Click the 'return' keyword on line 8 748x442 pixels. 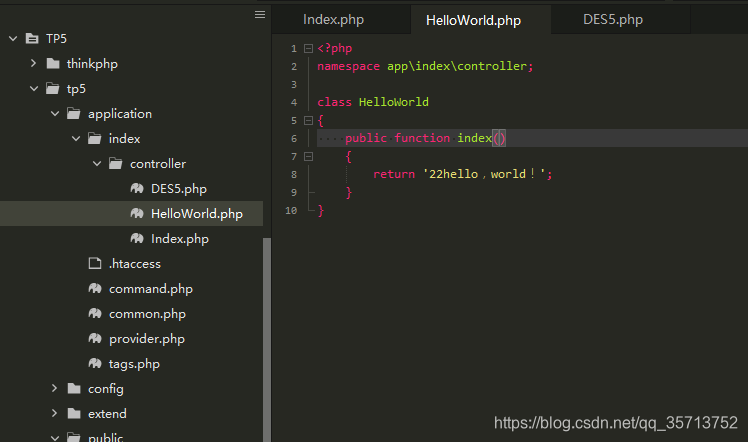394,175
